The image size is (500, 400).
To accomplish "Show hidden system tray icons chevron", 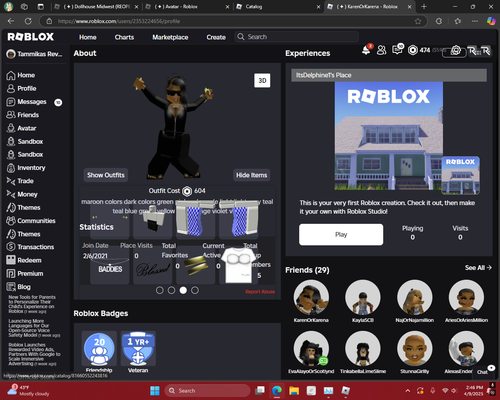I will pyautogui.click(x=408, y=391).
